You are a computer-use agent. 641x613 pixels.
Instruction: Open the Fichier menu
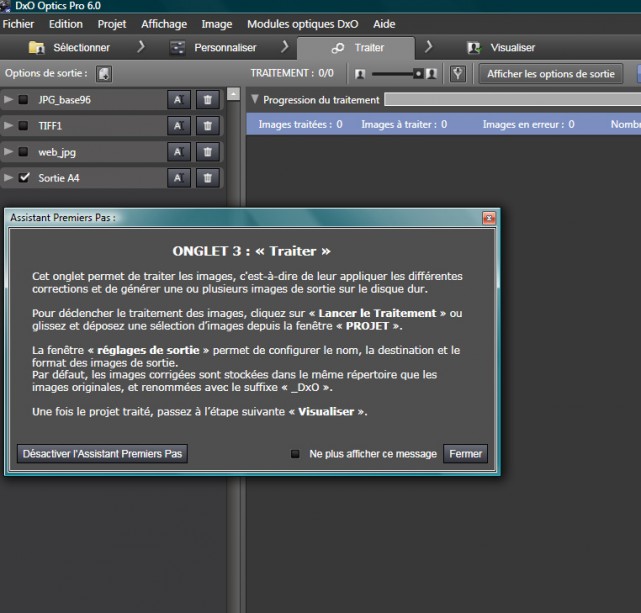click(x=18, y=24)
